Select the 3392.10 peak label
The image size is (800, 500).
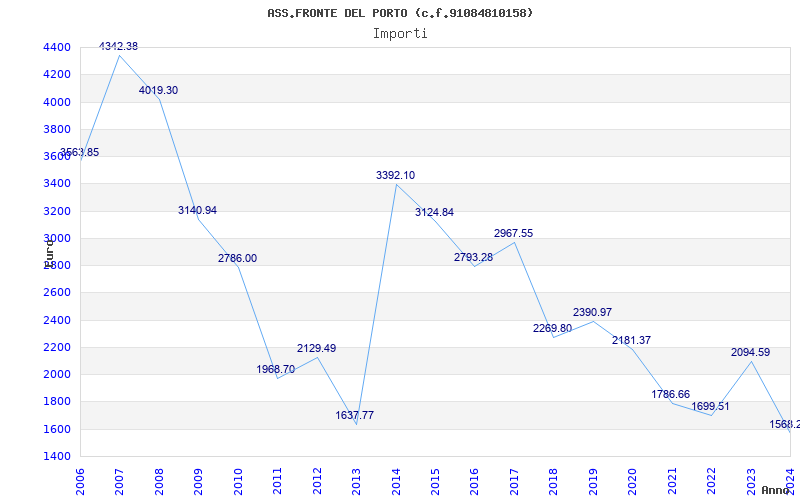[x=395, y=176]
